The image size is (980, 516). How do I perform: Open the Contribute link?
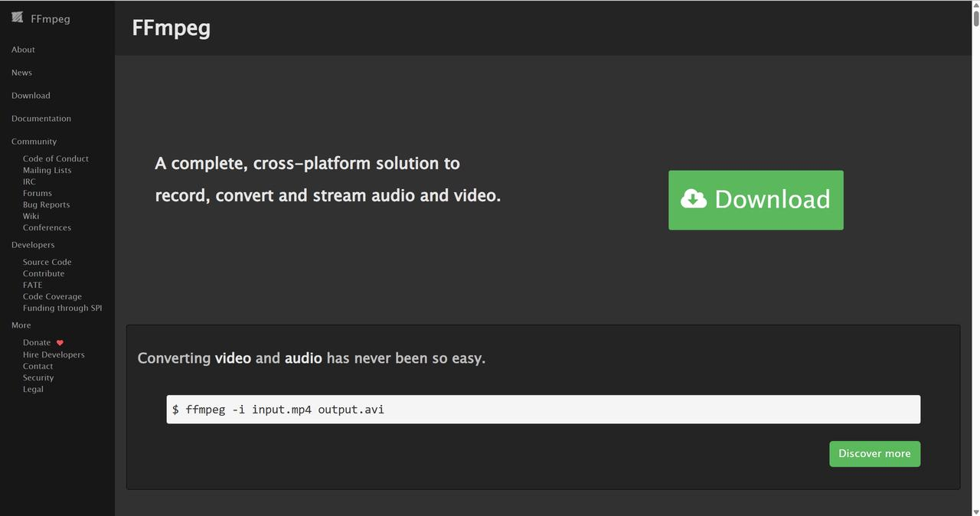[44, 273]
